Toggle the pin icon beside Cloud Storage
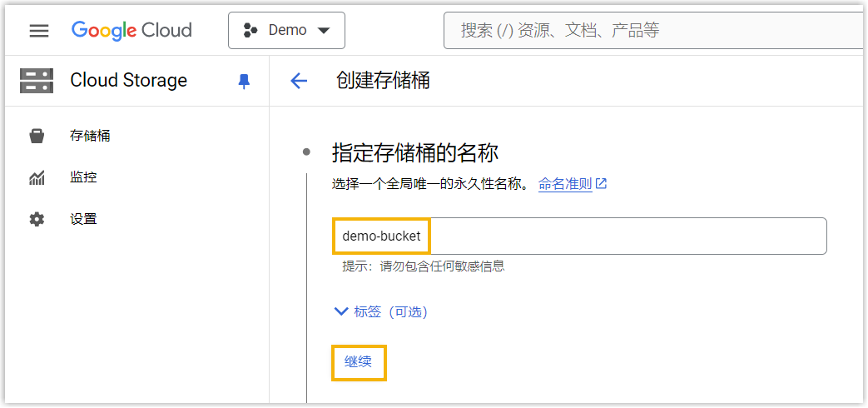The image size is (868, 408). tap(244, 81)
